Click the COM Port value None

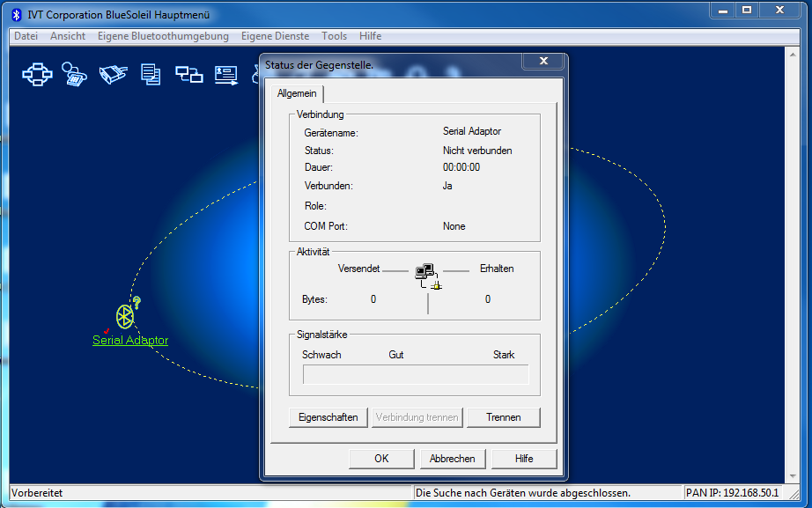point(454,226)
